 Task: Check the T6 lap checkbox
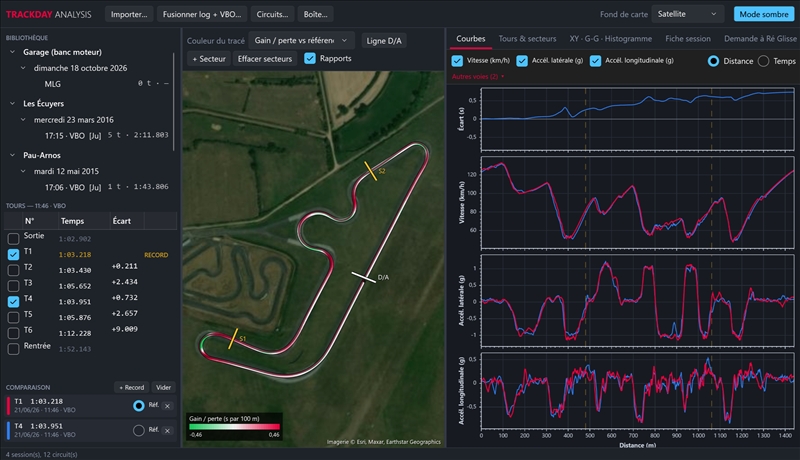click(13, 333)
